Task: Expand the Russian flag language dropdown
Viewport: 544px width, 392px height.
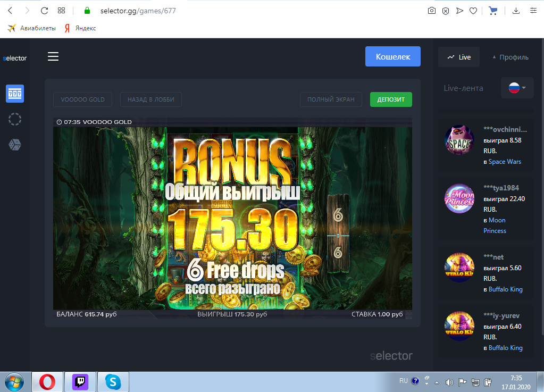Action: pos(517,88)
